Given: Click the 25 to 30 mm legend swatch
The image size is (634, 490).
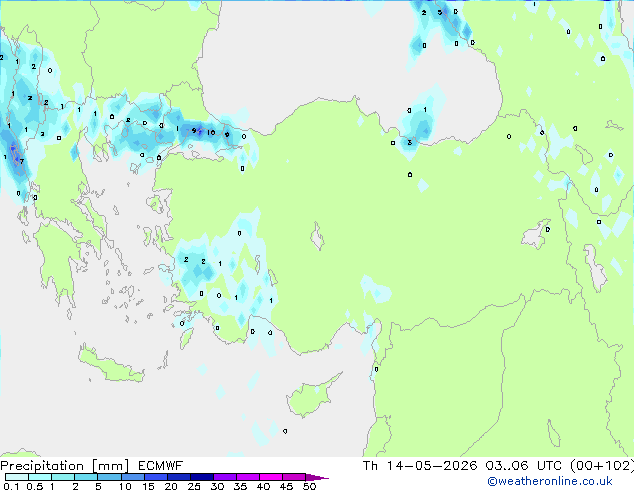Looking at the screenshot, I should pyautogui.click(x=201, y=477).
